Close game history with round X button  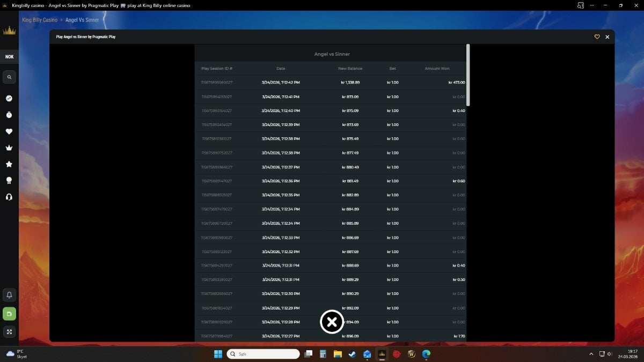332,322
